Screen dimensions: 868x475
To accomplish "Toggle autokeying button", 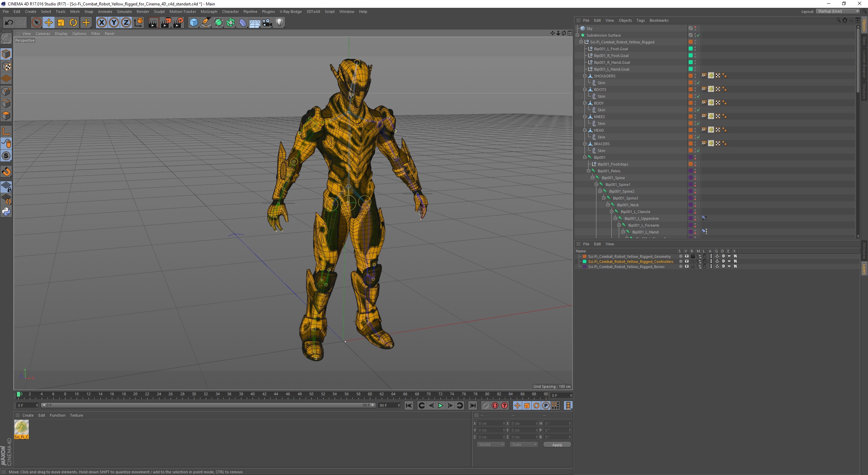I will click(495, 405).
